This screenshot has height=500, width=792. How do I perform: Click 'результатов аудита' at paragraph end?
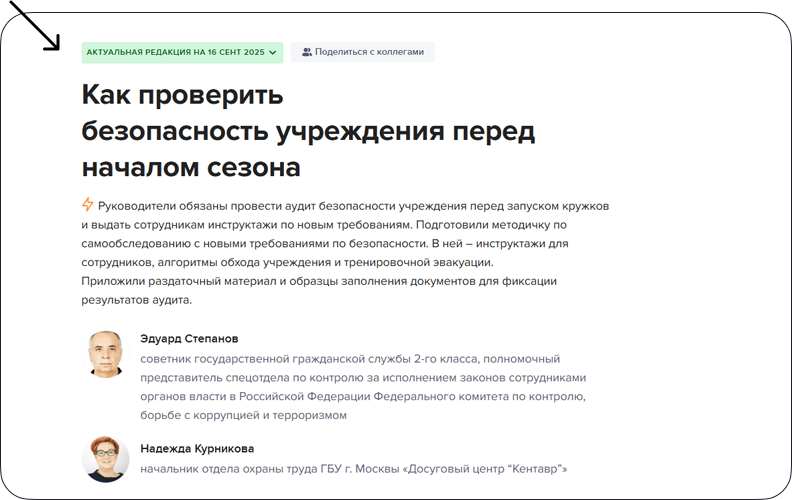[x=135, y=300]
